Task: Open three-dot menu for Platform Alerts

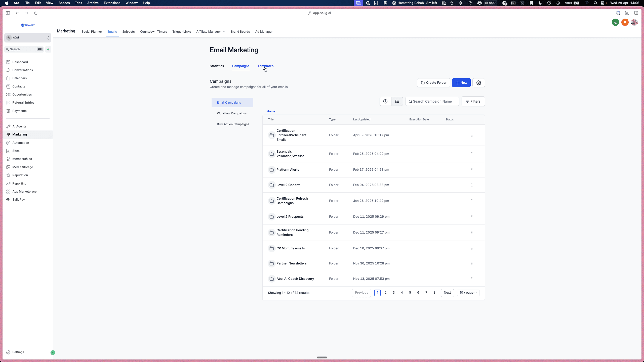Action: pyautogui.click(x=472, y=170)
